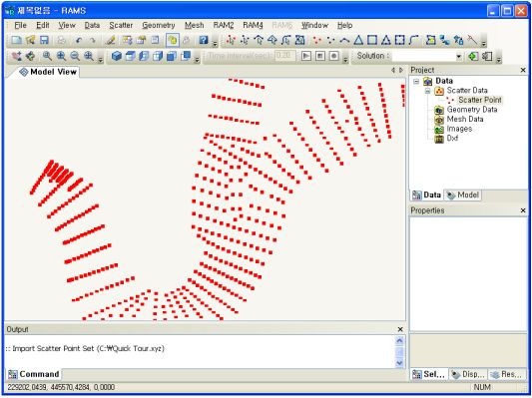
Task: Select the Model View tab
Action: point(48,72)
